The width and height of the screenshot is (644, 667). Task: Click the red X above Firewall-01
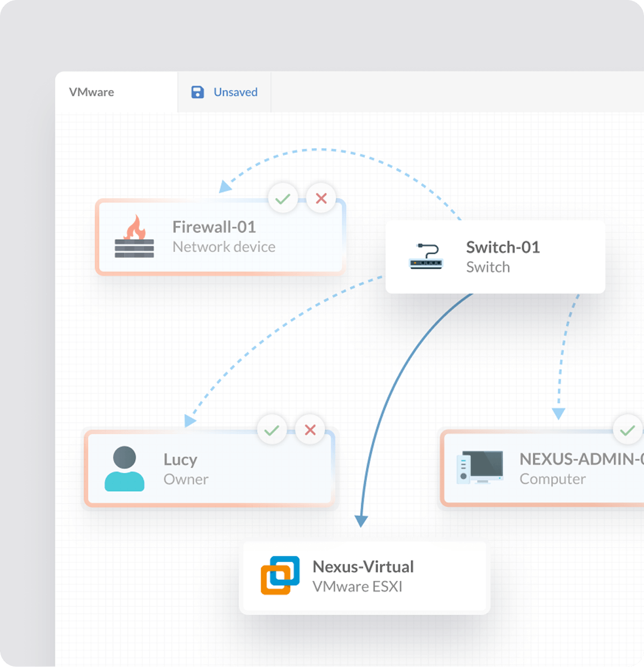coord(320,198)
